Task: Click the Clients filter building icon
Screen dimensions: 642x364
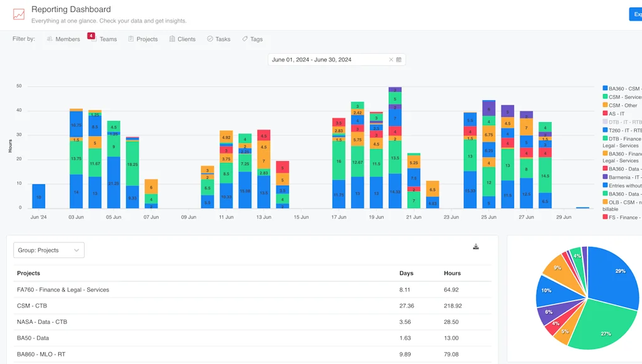Action: coord(172,39)
